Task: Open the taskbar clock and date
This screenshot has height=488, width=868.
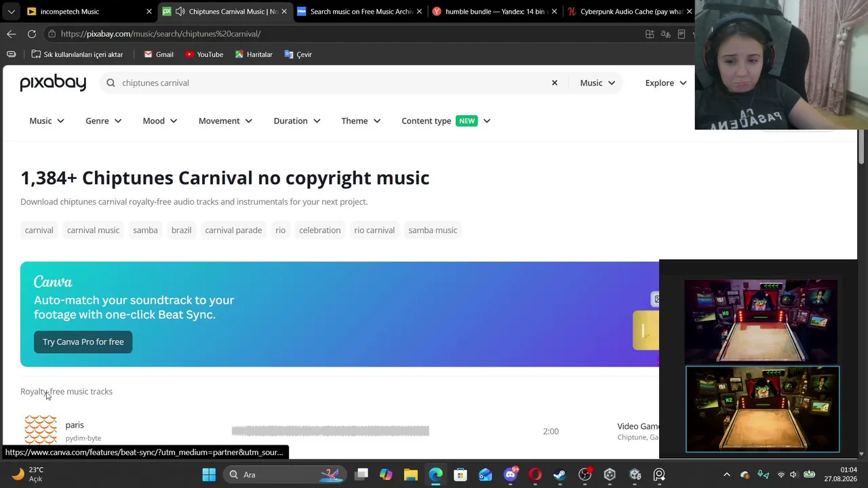Action: coord(840,474)
